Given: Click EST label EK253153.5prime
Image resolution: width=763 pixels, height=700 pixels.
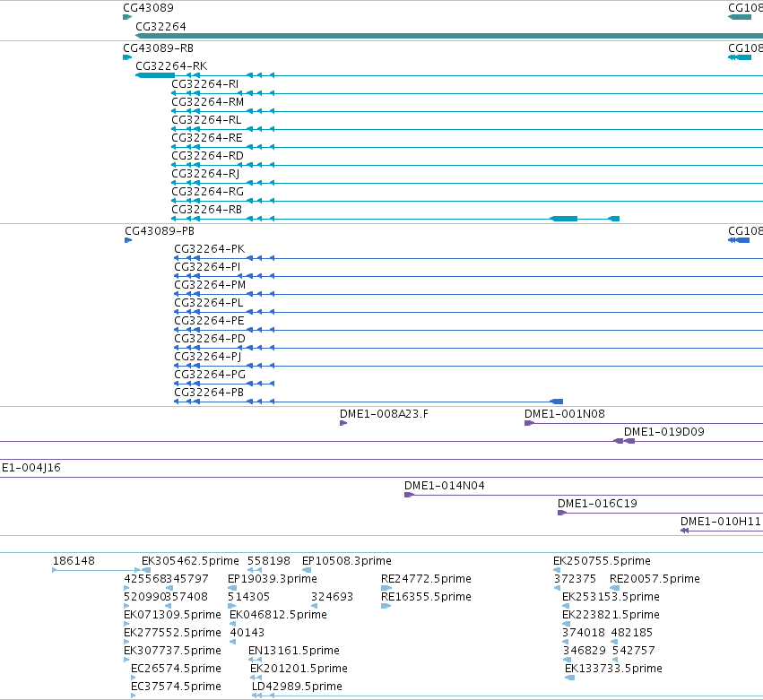Looking at the screenshot, I should click(x=611, y=597).
